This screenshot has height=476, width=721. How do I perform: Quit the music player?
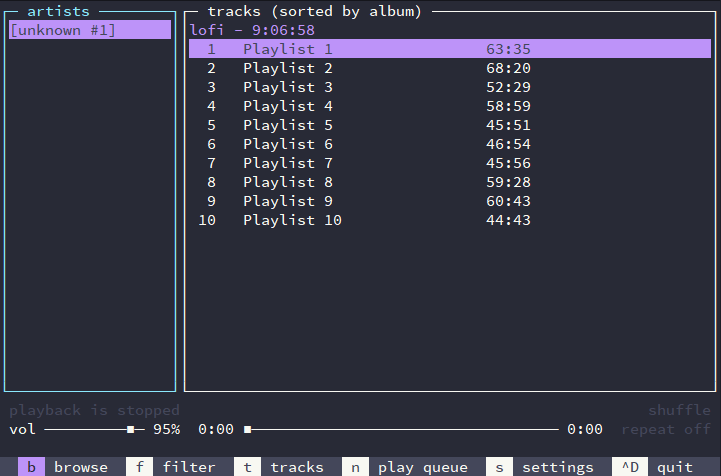(674, 467)
